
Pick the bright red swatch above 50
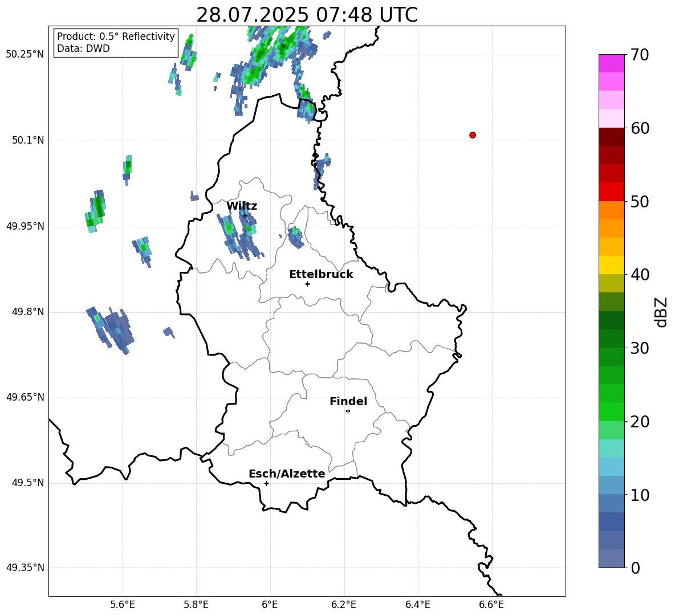[x=611, y=192]
